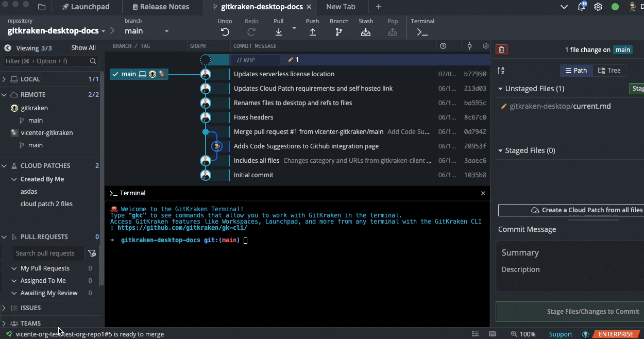
Task: Collapse Created By Me group
Action: [14, 179]
